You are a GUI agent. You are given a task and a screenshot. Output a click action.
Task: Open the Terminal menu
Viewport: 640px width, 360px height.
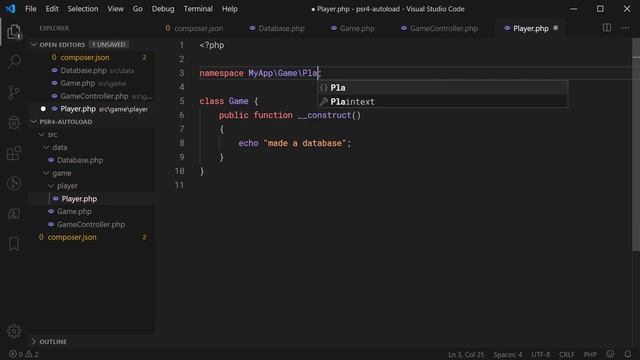tap(198, 9)
